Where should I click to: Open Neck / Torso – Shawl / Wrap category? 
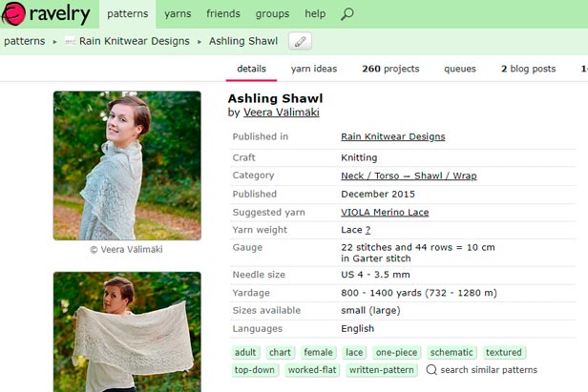409,175
